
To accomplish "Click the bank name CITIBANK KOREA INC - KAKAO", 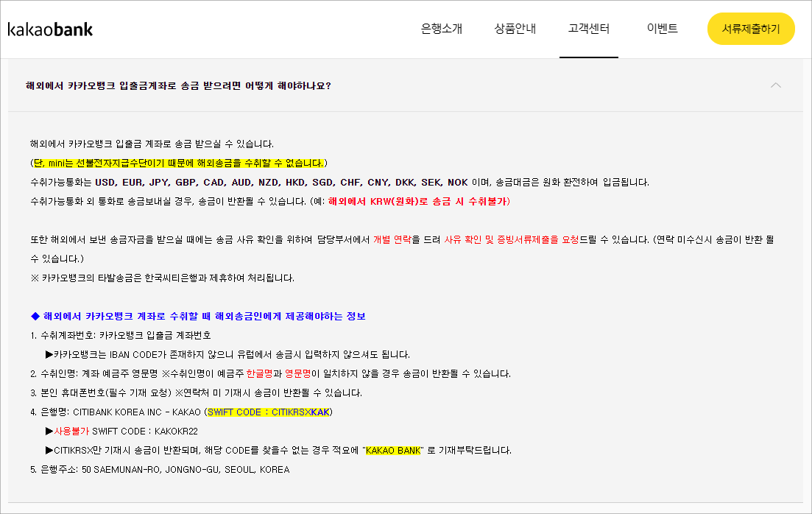I will [x=137, y=412].
